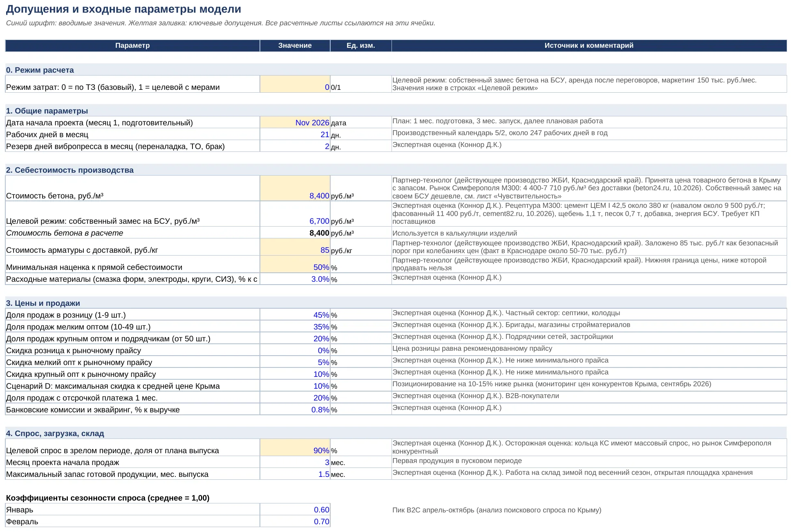Click the Февраль row label

(x=22, y=521)
